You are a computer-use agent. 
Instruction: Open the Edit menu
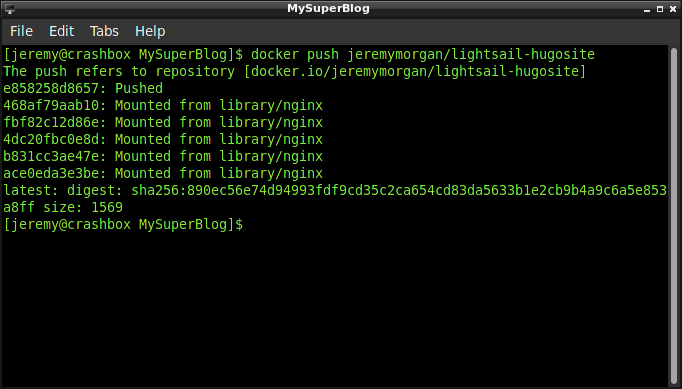point(61,31)
